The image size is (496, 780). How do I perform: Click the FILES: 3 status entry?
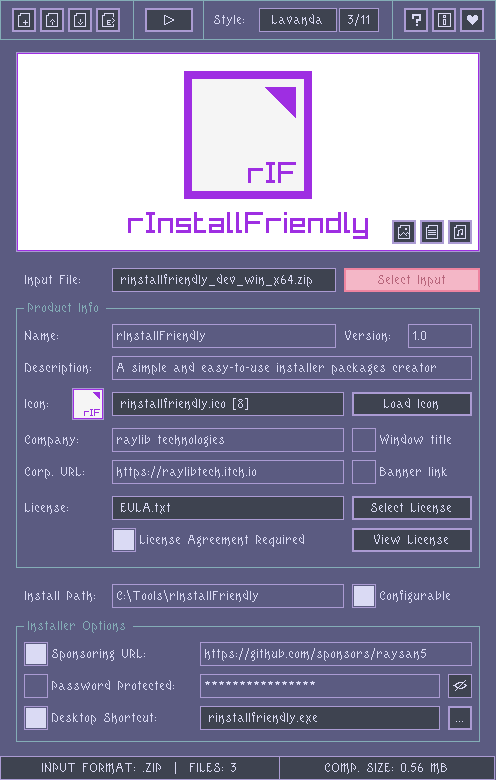[213, 768]
